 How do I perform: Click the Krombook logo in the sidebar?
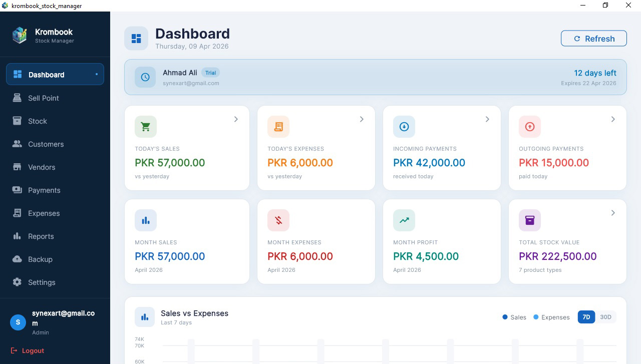[x=20, y=35]
